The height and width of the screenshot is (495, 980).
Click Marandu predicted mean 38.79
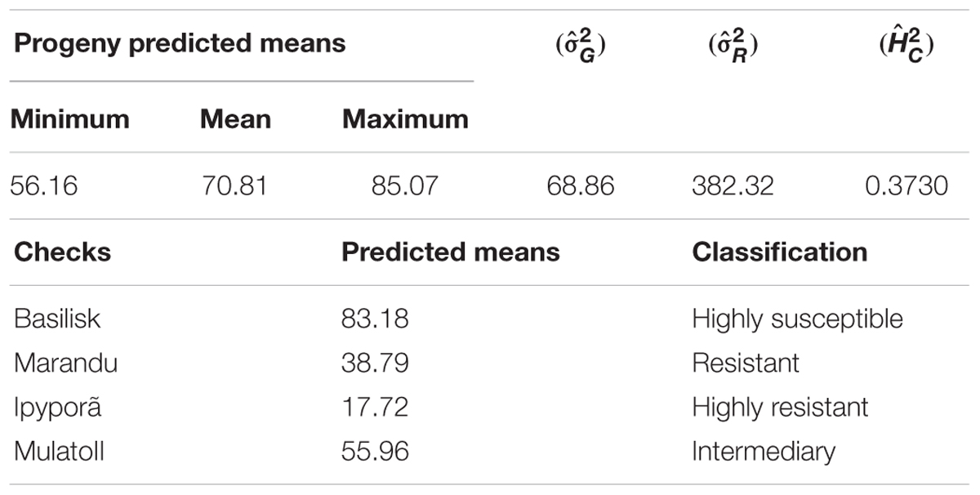(x=375, y=363)
